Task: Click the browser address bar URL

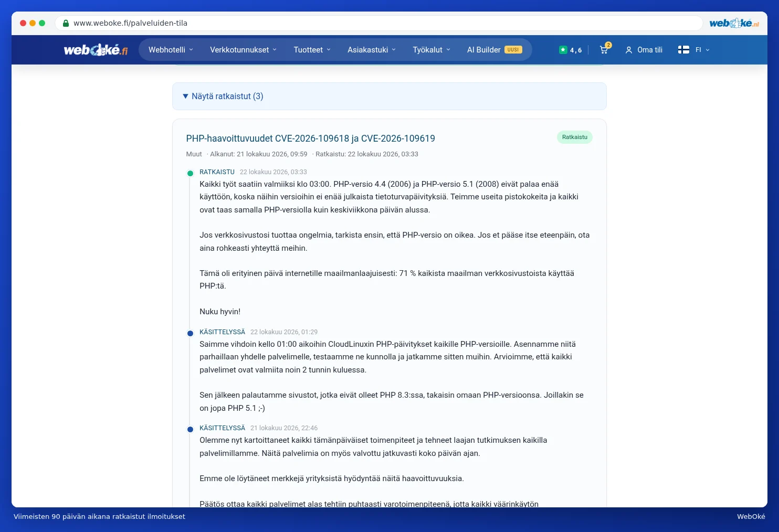Action: [130, 23]
